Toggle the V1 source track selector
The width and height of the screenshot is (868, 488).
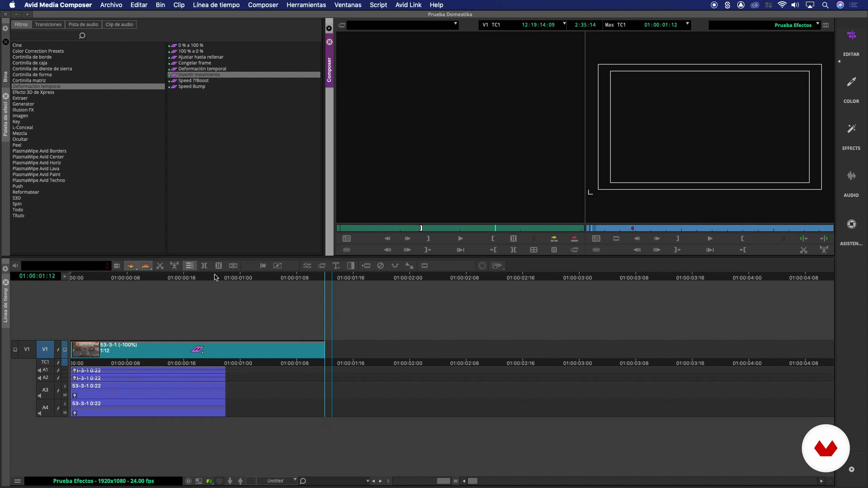tap(27, 349)
